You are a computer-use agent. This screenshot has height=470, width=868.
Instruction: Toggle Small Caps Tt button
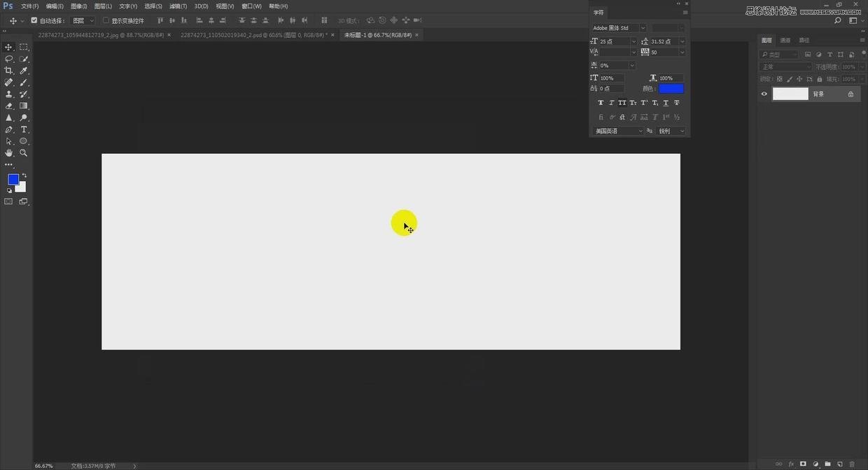point(633,103)
